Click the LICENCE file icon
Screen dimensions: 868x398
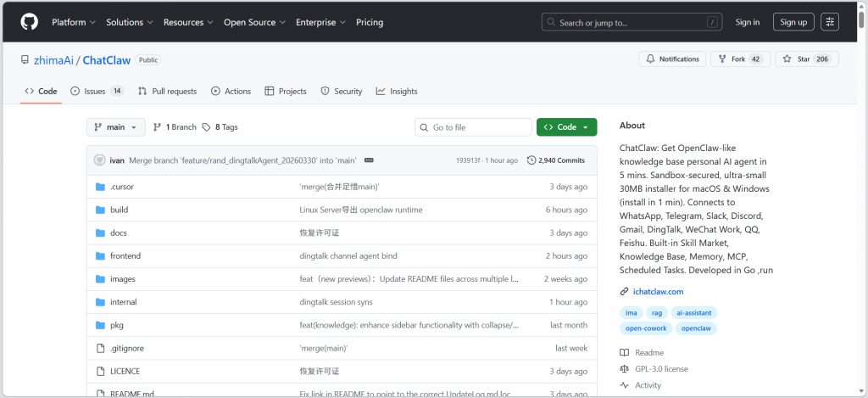point(100,372)
